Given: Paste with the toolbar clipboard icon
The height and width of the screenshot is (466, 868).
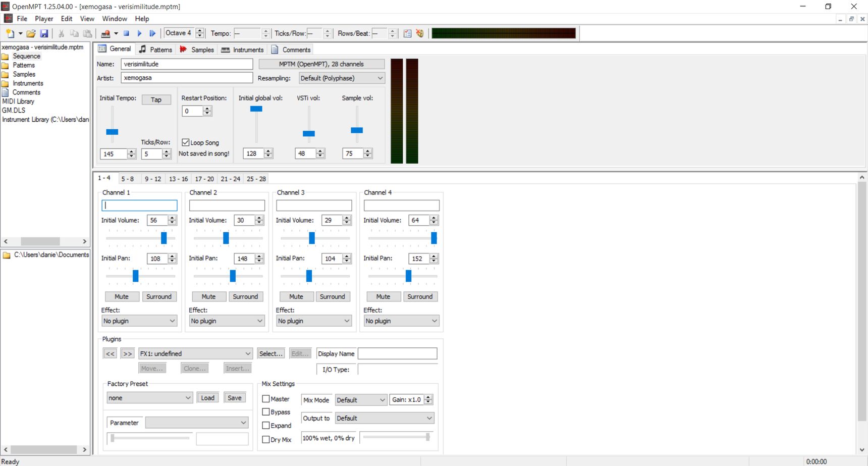Looking at the screenshot, I should (87, 33).
